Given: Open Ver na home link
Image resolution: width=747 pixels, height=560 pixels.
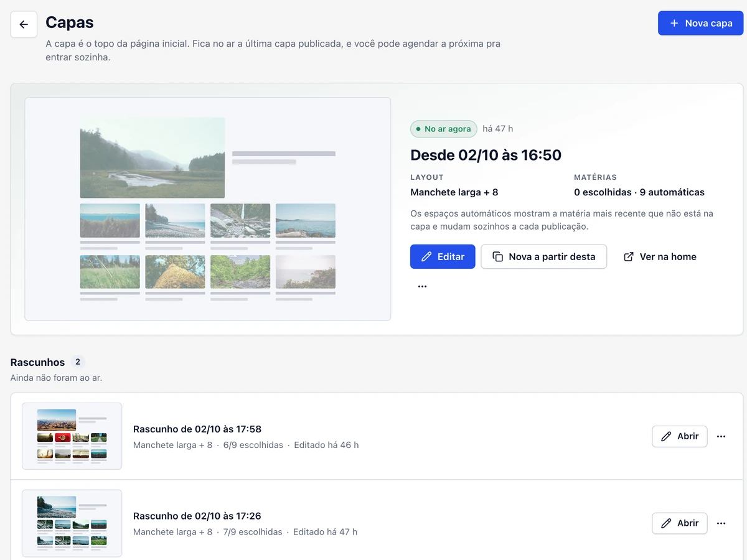Looking at the screenshot, I should pyautogui.click(x=660, y=256).
